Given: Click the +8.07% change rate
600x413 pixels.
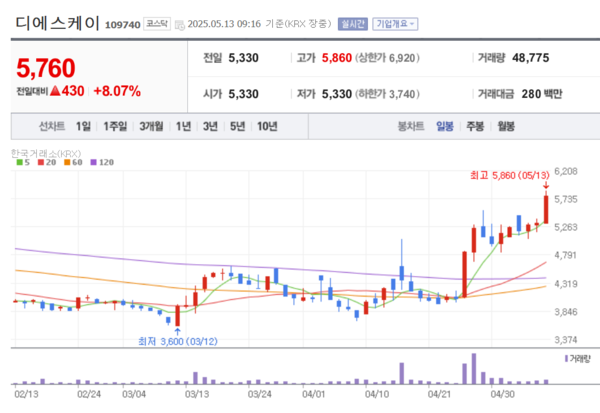Looking at the screenshot, I should click(x=117, y=91).
